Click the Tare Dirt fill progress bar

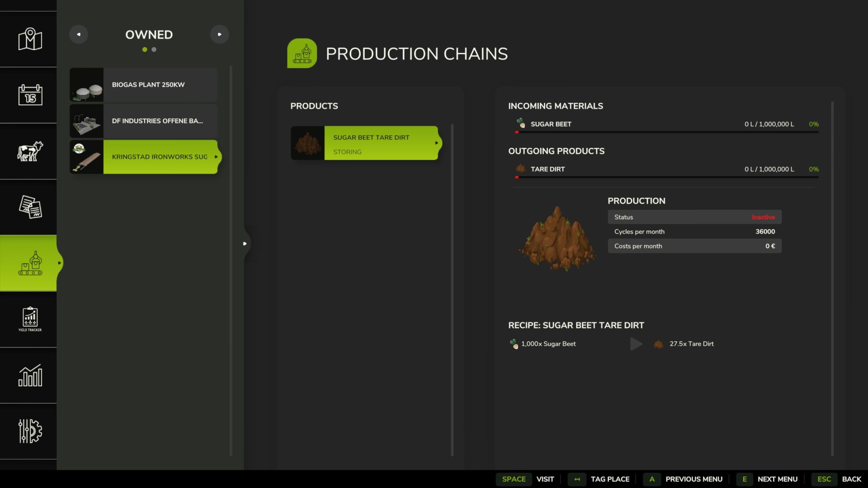pos(667,177)
